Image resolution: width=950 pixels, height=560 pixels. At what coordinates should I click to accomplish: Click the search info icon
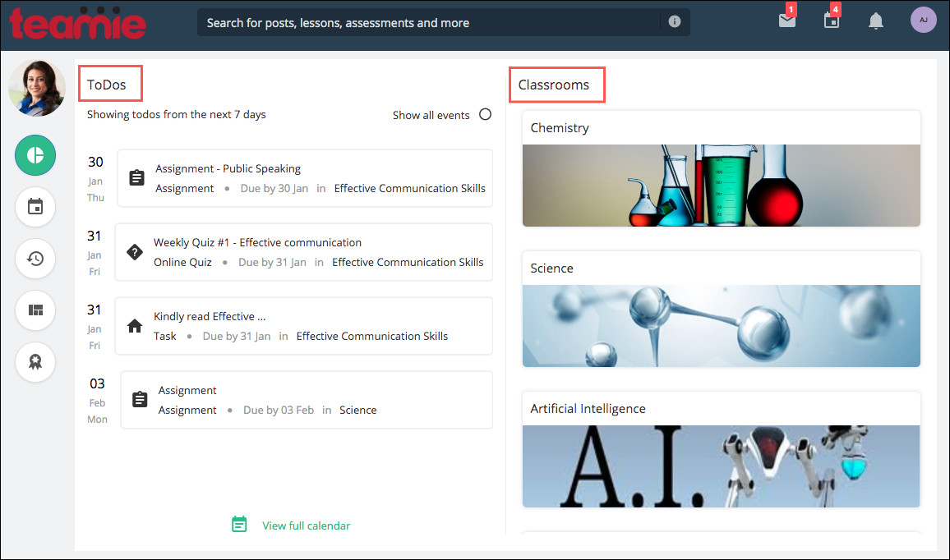coord(675,22)
